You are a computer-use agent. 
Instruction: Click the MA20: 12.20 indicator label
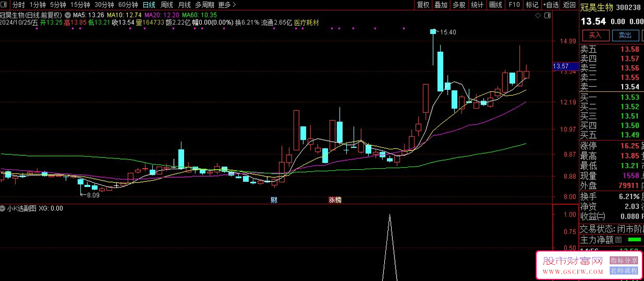click(x=162, y=15)
